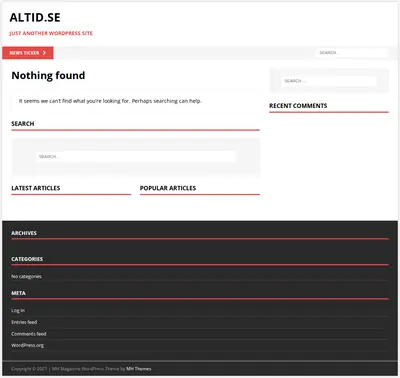Viewport: 400px width, 378px height.
Task: Click the Recent Comments heading
Action: pyautogui.click(x=298, y=106)
